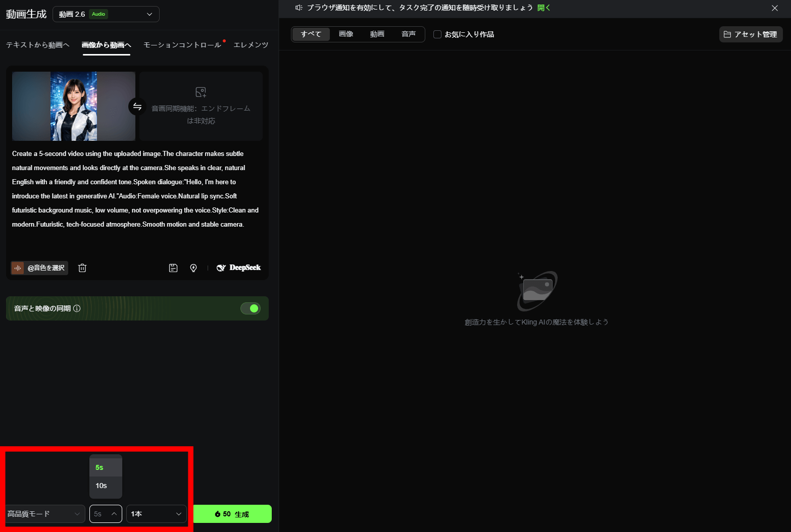Click the end frame upload icon

click(x=201, y=92)
